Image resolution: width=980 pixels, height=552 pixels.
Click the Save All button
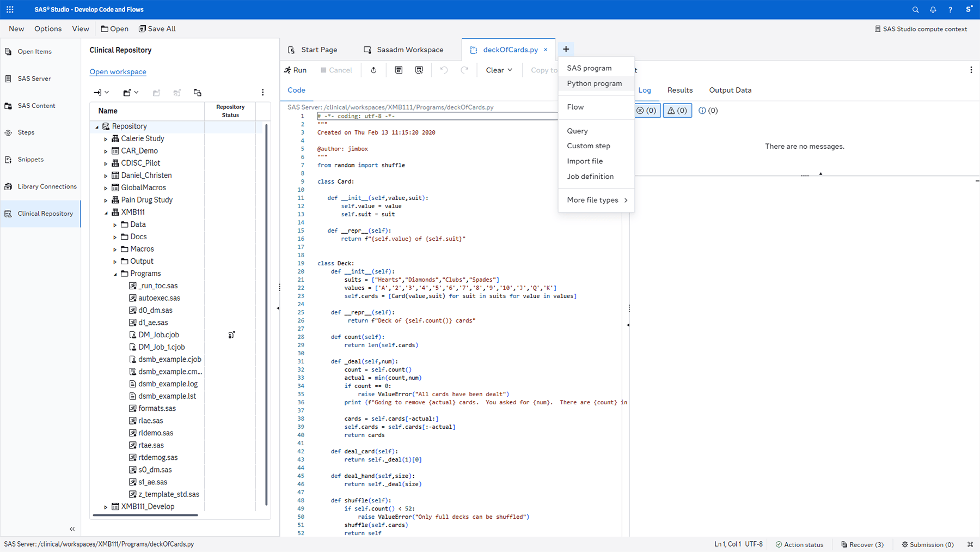pos(157,28)
